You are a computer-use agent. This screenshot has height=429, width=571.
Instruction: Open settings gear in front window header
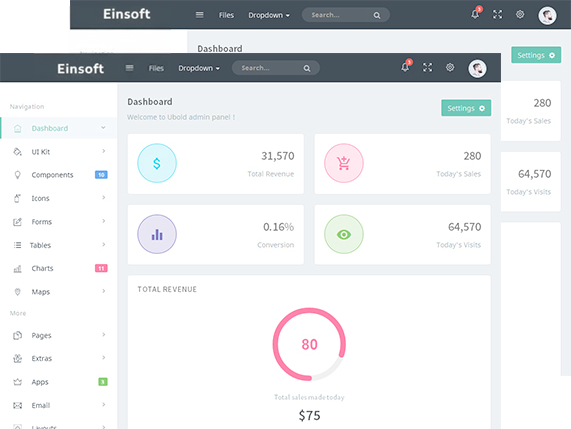click(450, 67)
